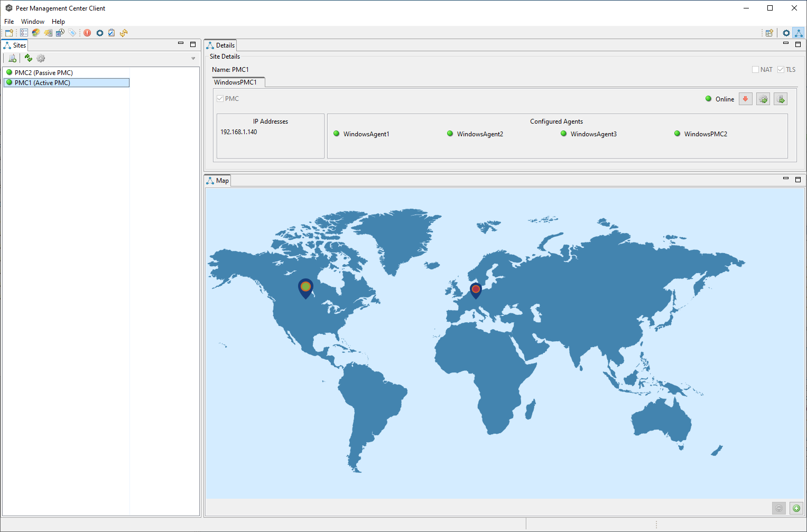The image size is (807, 532).
Task: Click the WindowsAgent2 configured agent
Action: 479,134
